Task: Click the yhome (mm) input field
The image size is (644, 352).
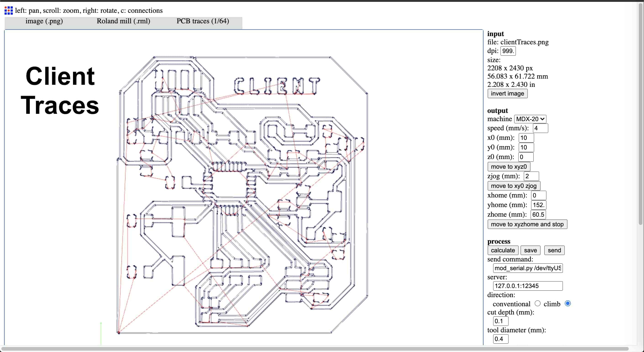Action: [539, 205]
